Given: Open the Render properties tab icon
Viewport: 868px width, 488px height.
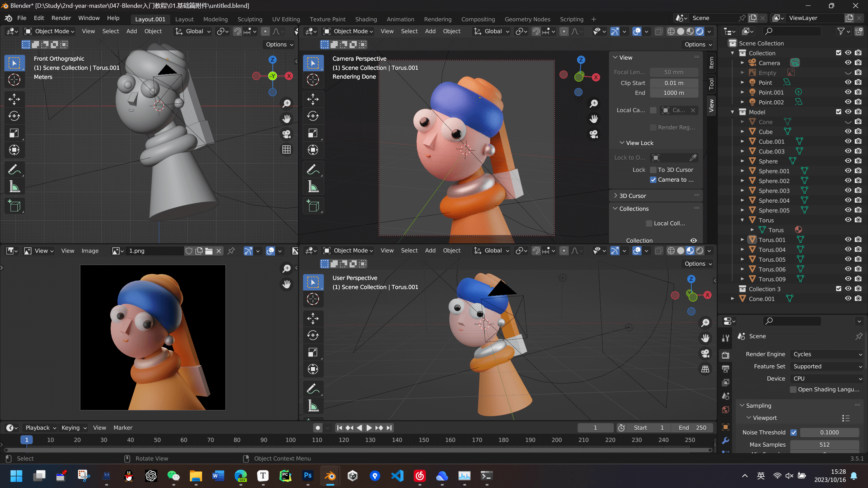Looking at the screenshot, I should pyautogui.click(x=726, y=355).
